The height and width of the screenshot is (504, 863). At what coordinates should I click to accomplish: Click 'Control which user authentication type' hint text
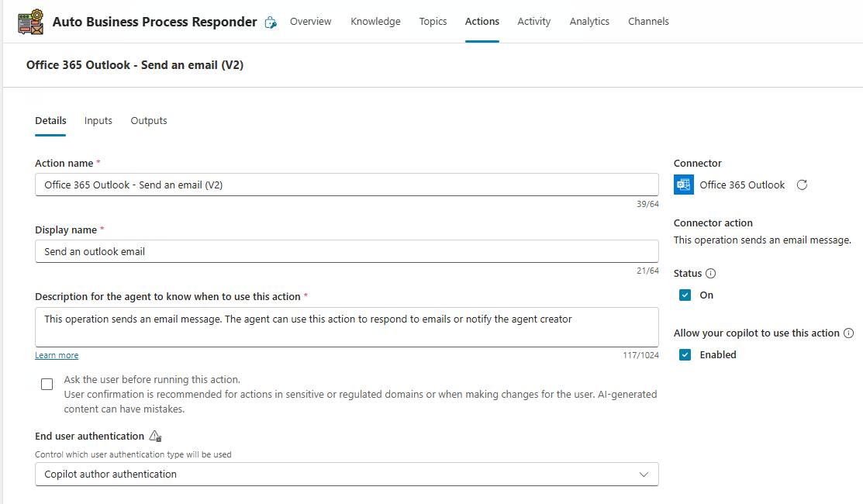tap(133, 454)
